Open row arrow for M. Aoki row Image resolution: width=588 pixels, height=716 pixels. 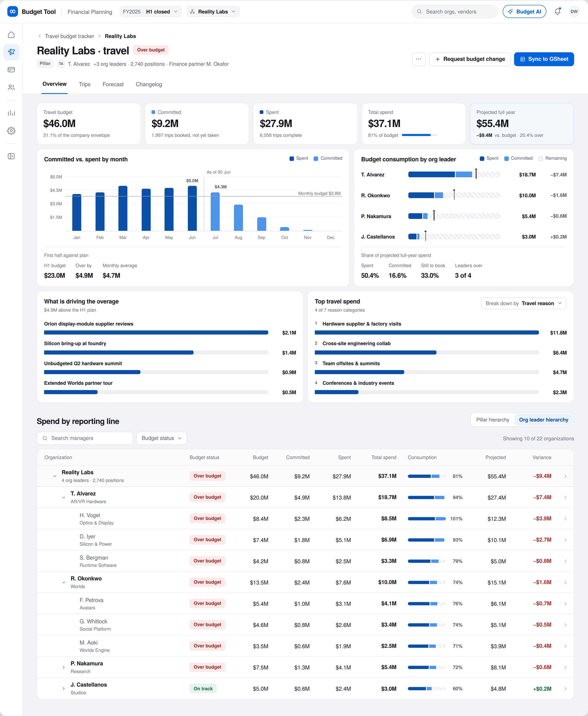565,646
